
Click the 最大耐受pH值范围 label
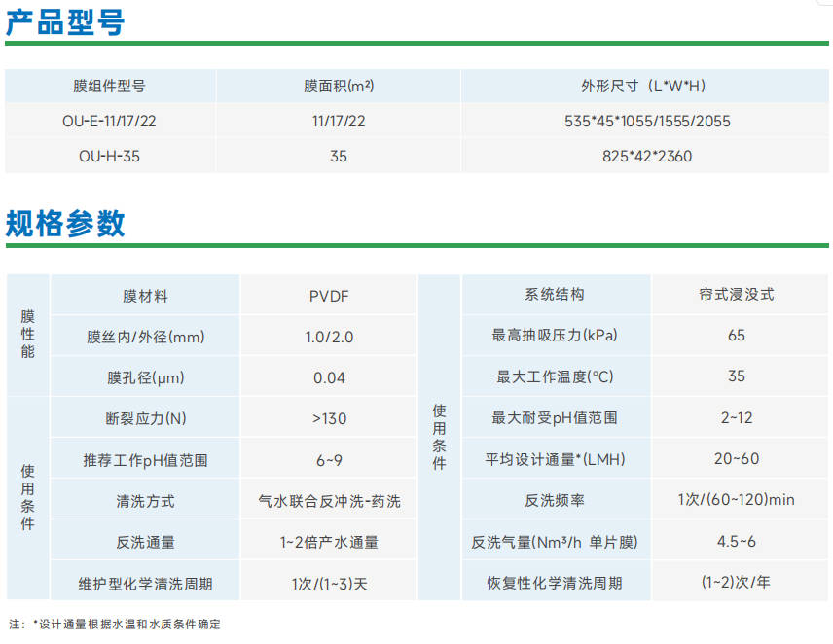[x=555, y=418]
